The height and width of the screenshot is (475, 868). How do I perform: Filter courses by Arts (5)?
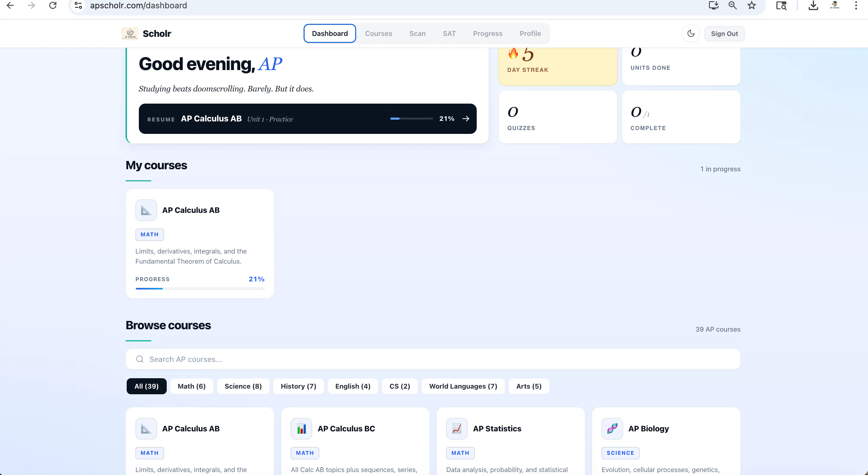point(529,386)
